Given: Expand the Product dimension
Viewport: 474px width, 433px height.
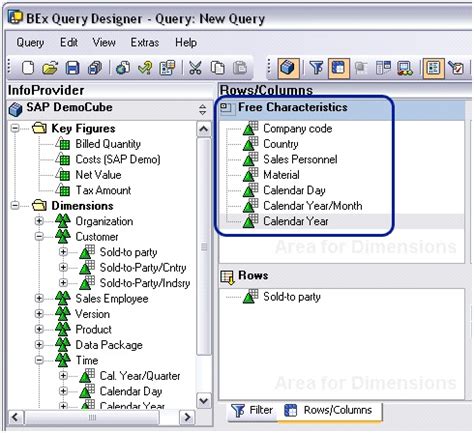Looking at the screenshot, I should click(x=39, y=329).
